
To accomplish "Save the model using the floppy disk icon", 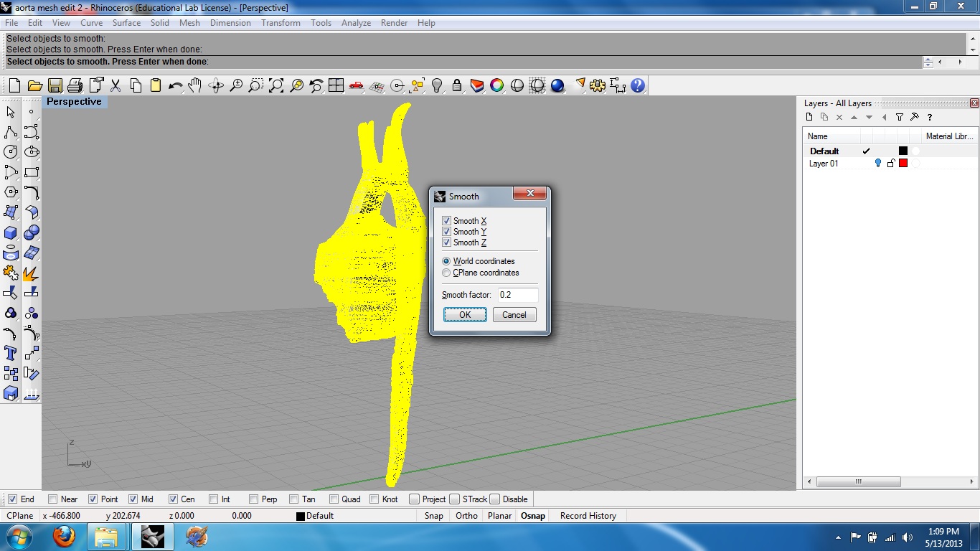I will coord(55,86).
